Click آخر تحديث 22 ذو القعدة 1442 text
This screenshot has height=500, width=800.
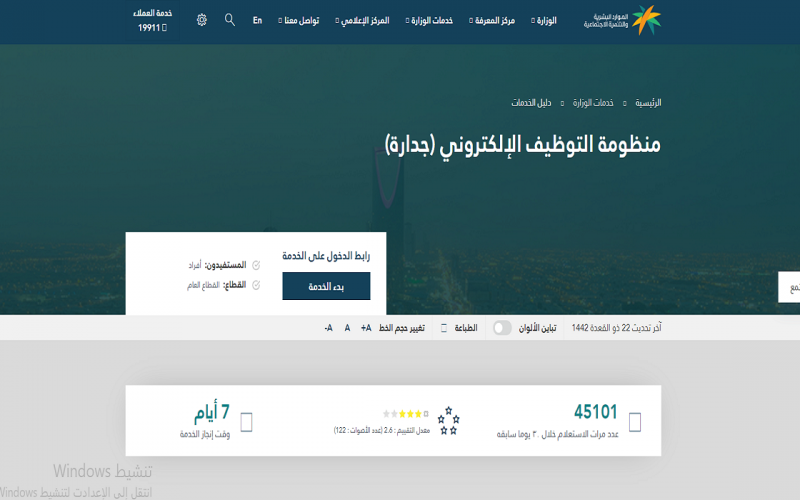616,328
